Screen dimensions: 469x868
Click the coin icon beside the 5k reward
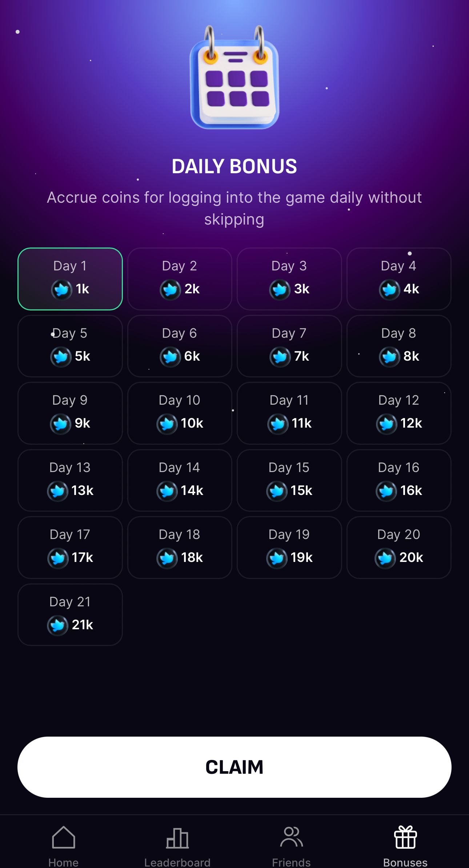tap(61, 357)
